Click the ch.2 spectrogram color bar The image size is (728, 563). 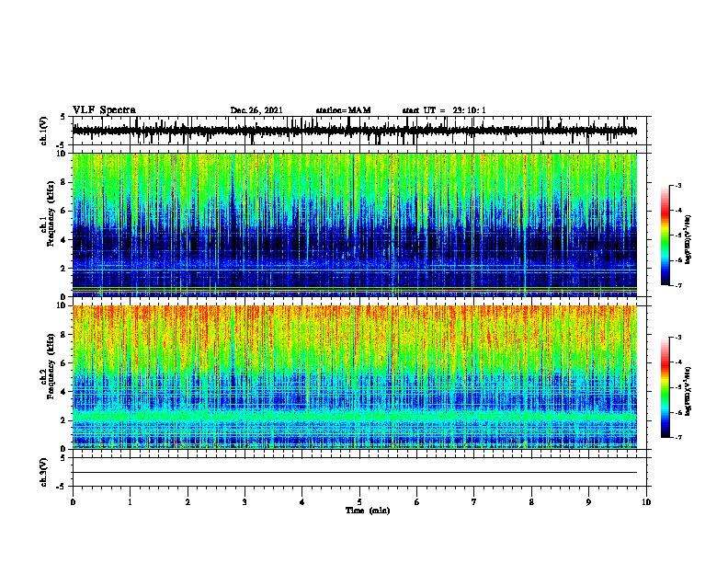[665, 387]
